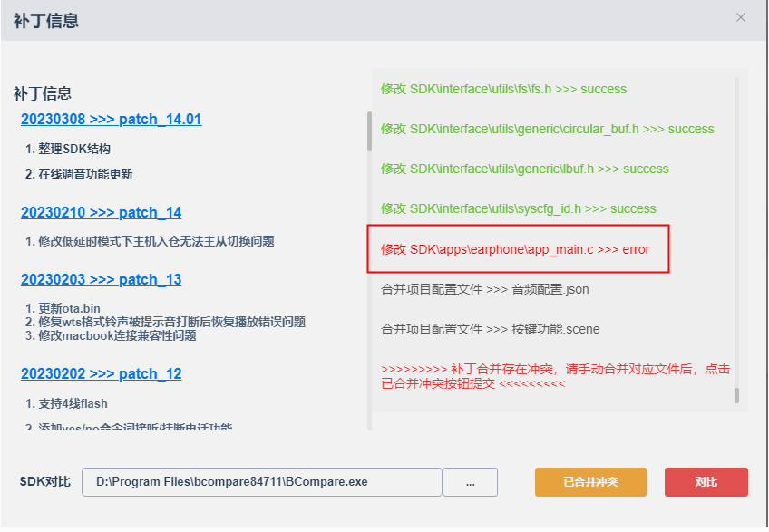
Task: Select the app_main.c error log line
Action: point(515,249)
